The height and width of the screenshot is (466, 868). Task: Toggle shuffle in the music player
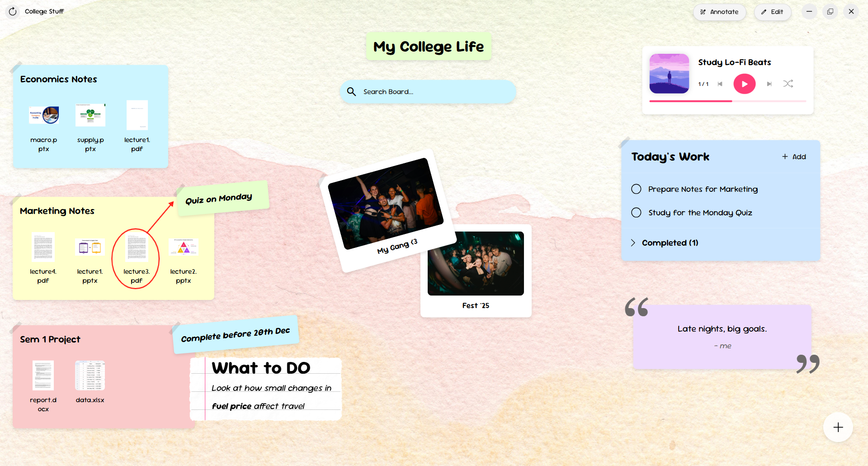pos(788,84)
